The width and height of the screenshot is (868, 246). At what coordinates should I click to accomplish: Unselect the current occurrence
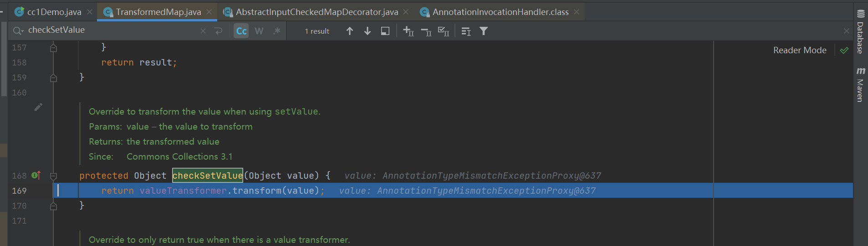pyautogui.click(x=426, y=31)
